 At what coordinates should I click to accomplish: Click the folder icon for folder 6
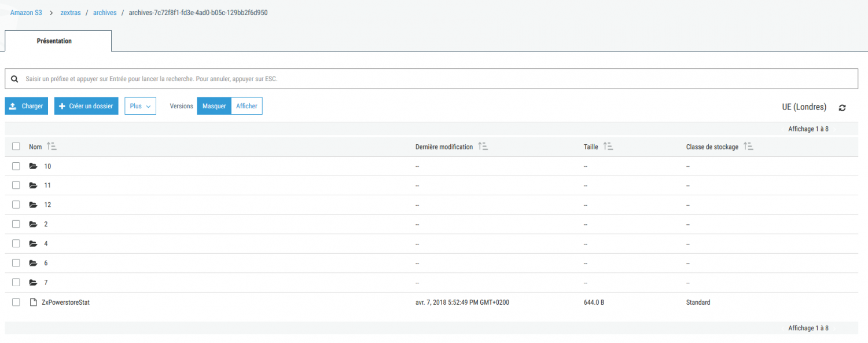[33, 263]
